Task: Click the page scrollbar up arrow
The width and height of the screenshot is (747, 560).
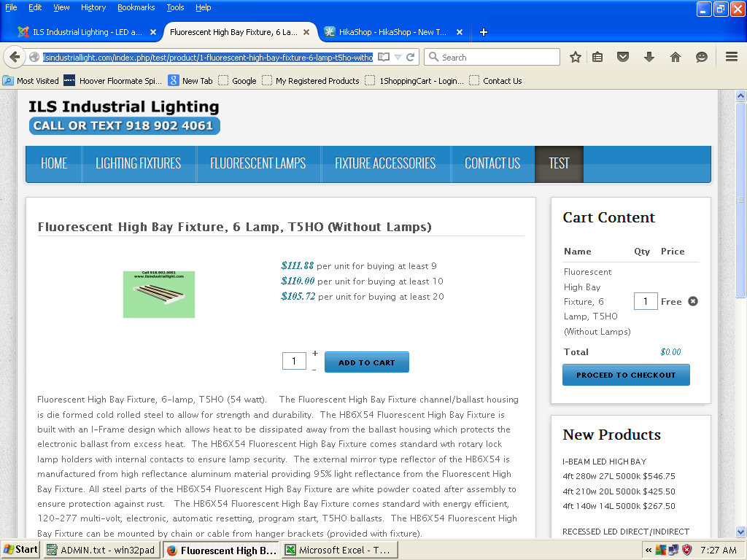Action: [x=740, y=96]
